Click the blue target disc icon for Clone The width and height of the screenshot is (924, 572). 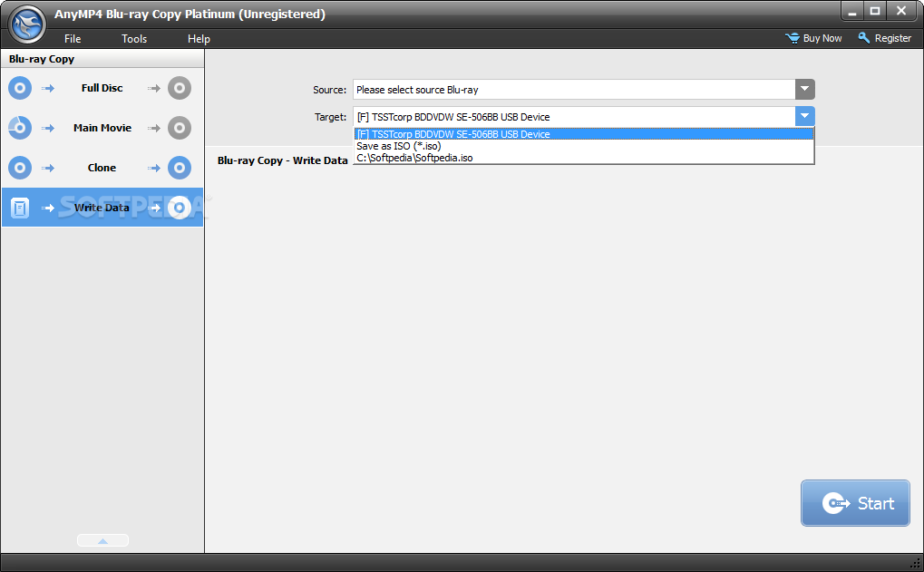(180, 168)
